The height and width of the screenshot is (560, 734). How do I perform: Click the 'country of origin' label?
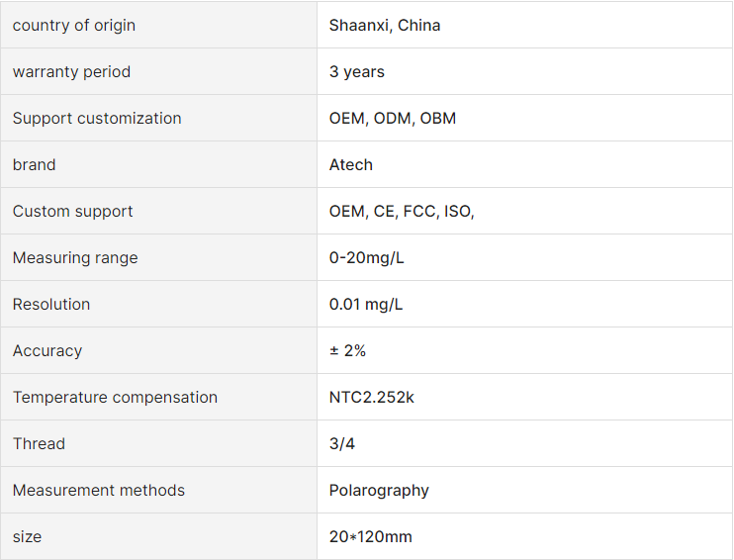(x=74, y=26)
